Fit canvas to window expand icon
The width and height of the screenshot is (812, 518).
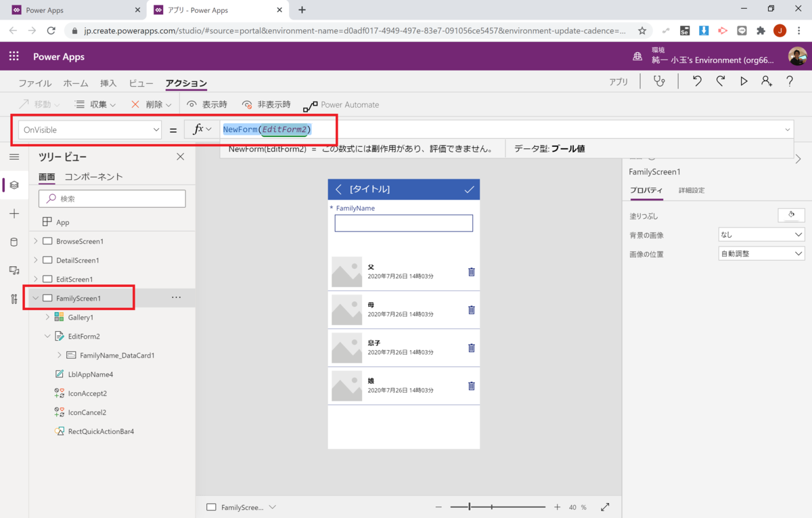605,506
